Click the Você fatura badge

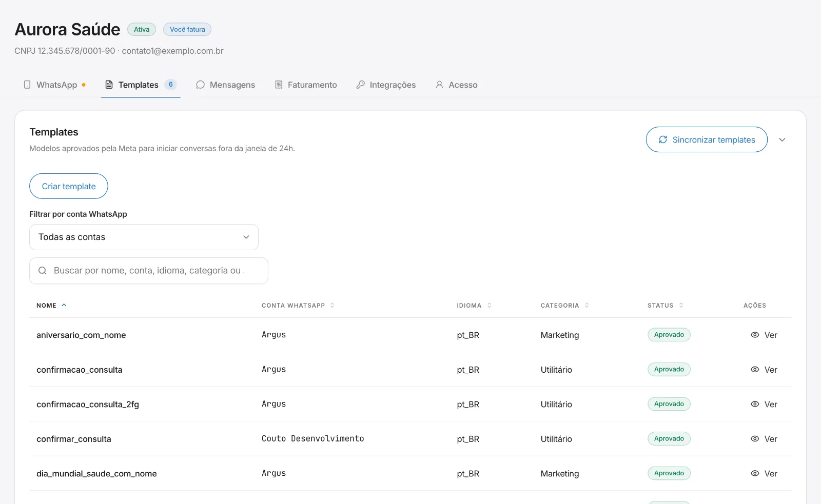coord(187,29)
